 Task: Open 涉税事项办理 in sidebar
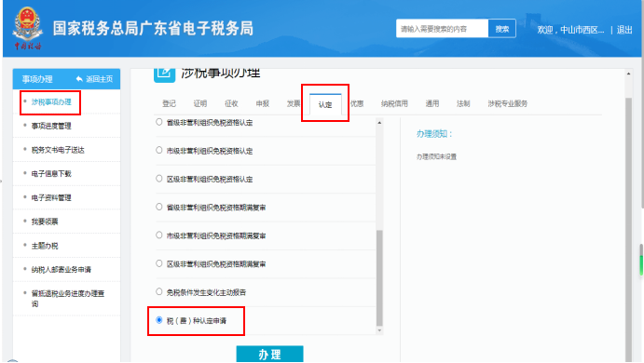51,101
